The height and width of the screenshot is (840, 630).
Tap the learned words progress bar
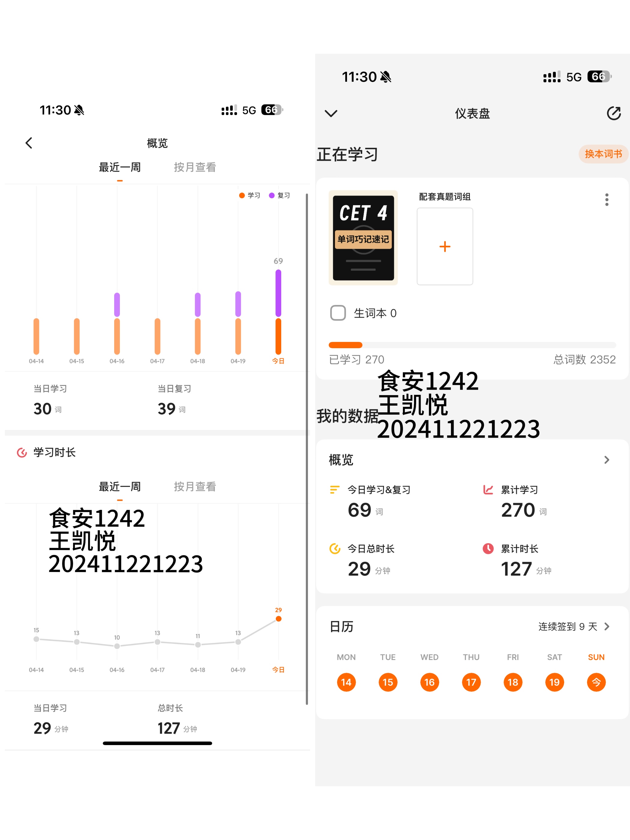pos(472,345)
